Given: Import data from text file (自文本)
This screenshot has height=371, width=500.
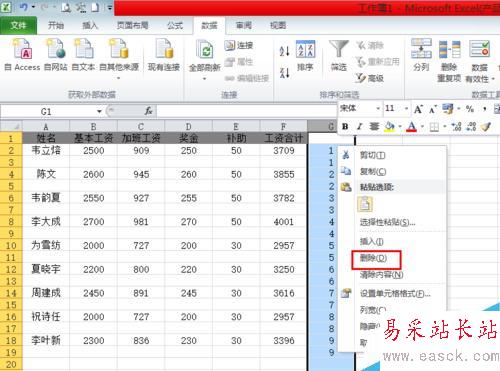Looking at the screenshot, I should pyautogui.click(x=83, y=54).
